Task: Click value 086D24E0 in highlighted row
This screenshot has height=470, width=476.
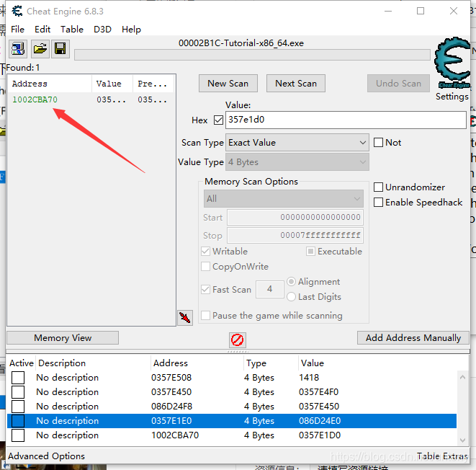Action: pyautogui.click(x=320, y=421)
